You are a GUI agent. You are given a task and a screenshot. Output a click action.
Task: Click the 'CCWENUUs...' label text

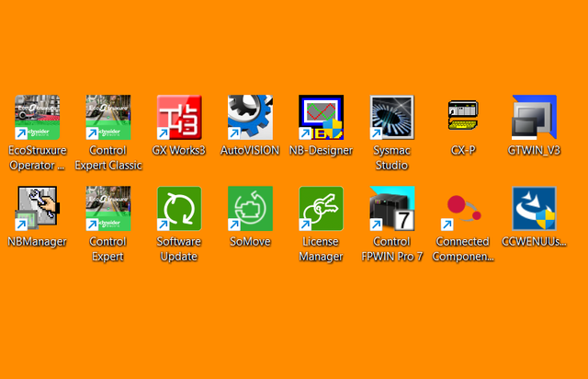(534, 242)
